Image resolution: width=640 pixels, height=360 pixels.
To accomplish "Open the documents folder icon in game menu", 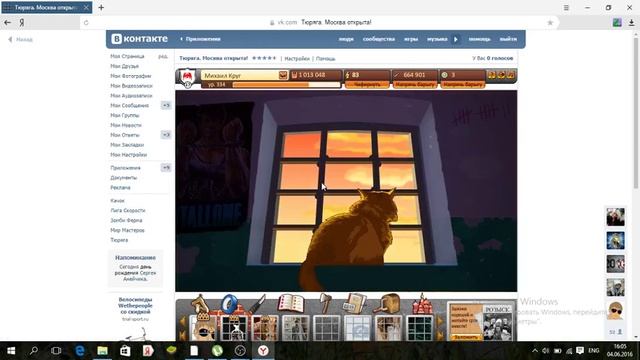I will tap(354, 304).
